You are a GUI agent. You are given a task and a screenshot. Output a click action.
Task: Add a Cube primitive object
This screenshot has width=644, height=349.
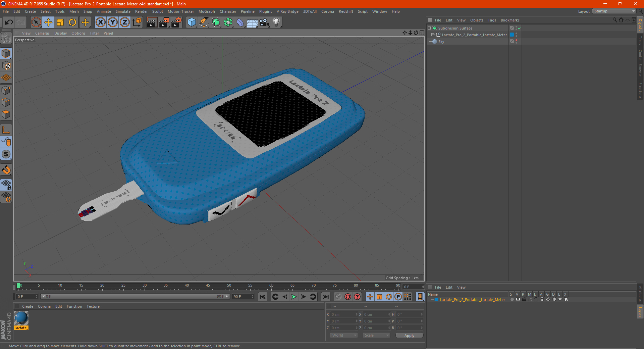point(192,22)
